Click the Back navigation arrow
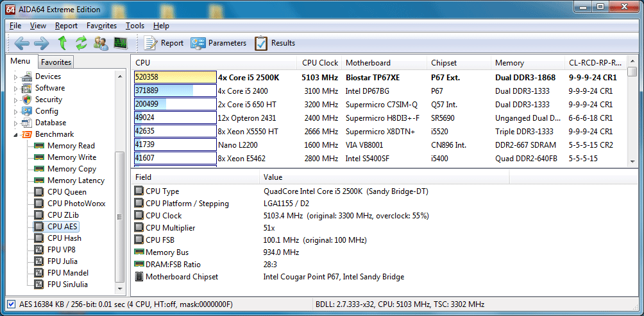This screenshot has width=644, height=316. pyautogui.click(x=22, y=43)
